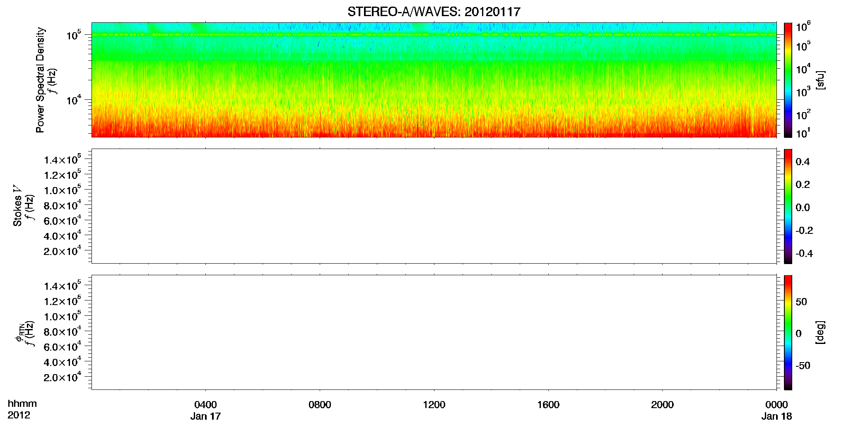Click the Power Spectral Density color bar
Screen dimensions: 868x447
click(x=788, y=80)
